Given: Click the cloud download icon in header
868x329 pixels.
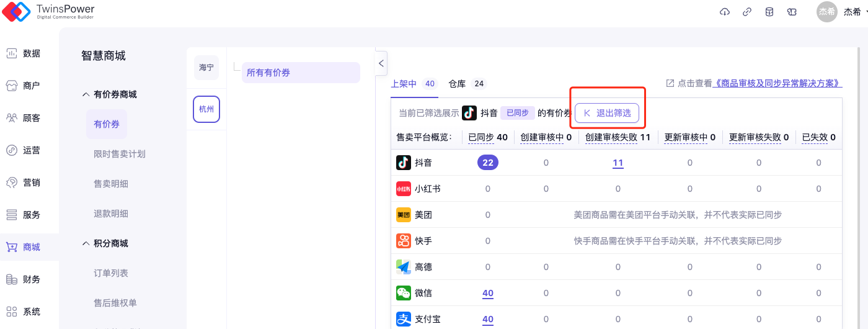Looking at the screenshot, I should pyautogui.click(x=725, y=12).
